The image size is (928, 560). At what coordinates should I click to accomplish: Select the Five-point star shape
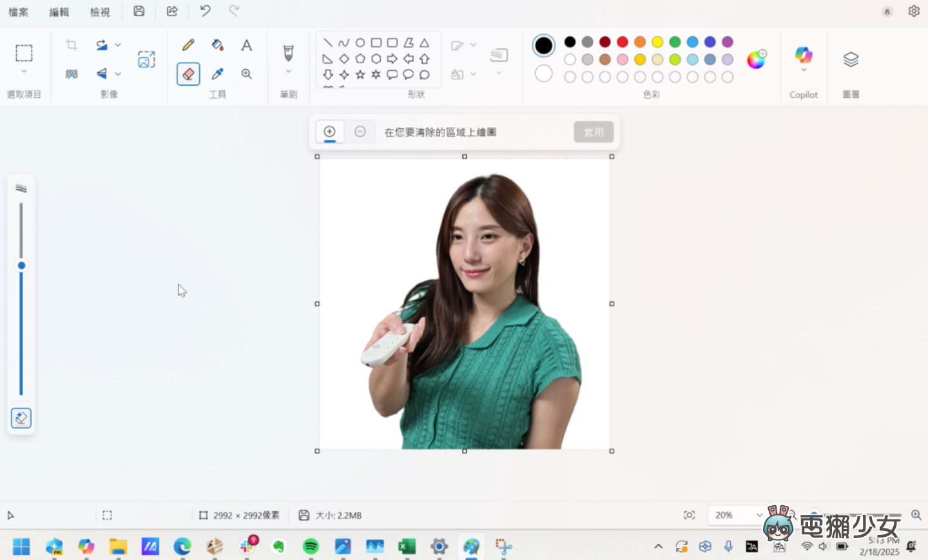360,75
